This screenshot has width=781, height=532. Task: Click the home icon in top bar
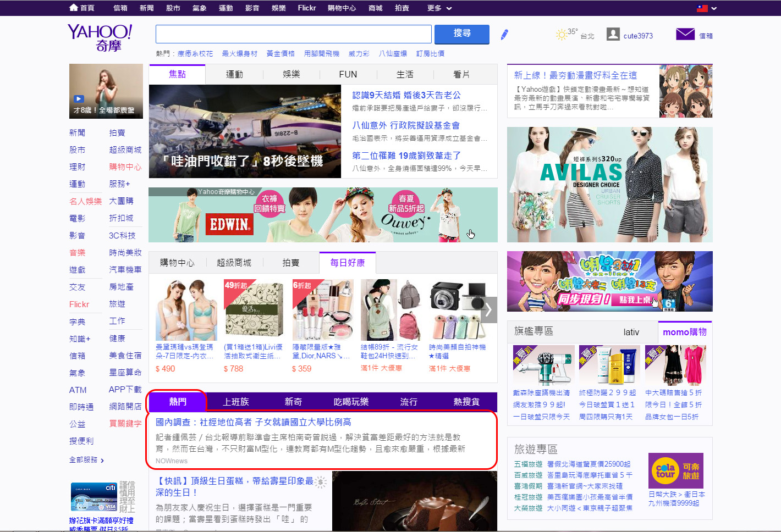pos(74,8)
